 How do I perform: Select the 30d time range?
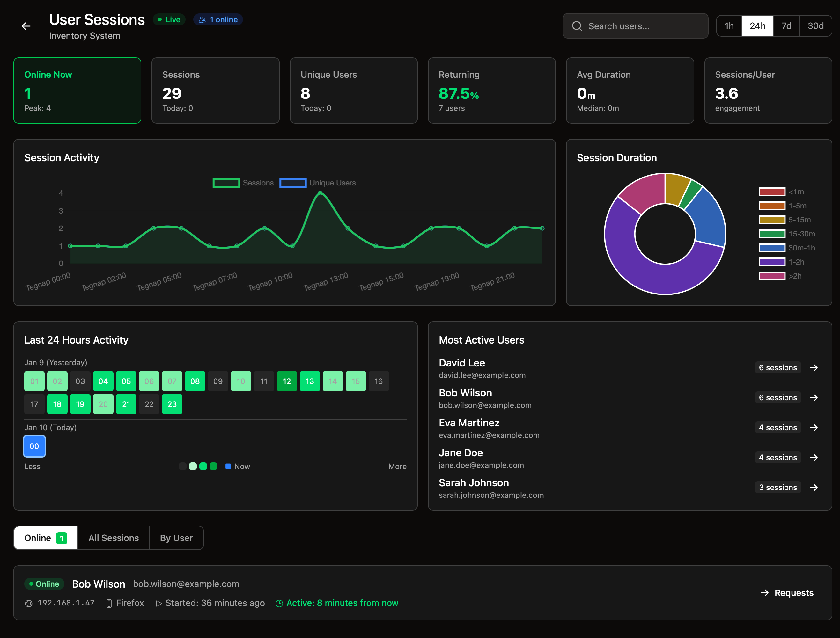click(x=815, y=26)
